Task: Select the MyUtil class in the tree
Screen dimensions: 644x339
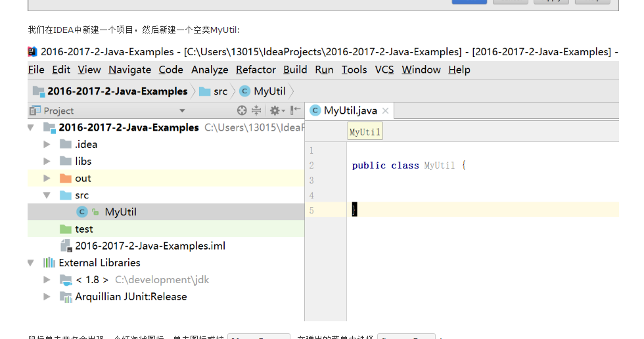Action: point(166,212)
